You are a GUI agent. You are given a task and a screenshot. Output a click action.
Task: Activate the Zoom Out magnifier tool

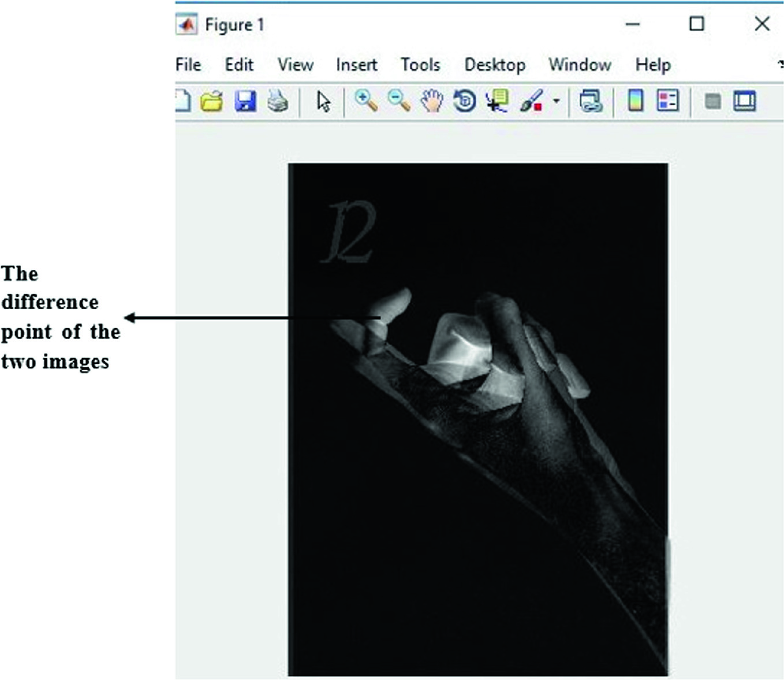click(399, 101)
